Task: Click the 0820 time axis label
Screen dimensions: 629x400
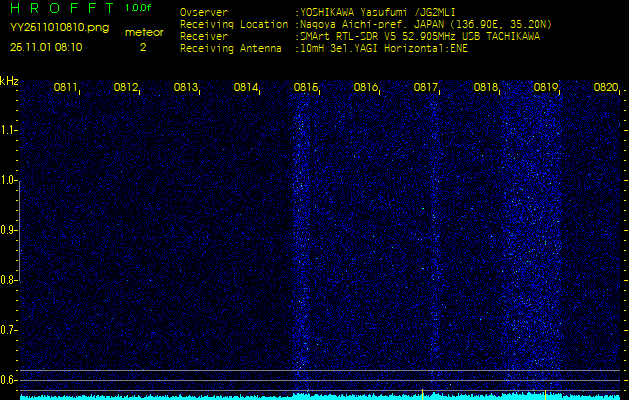Action: click(x=606, y=87)
